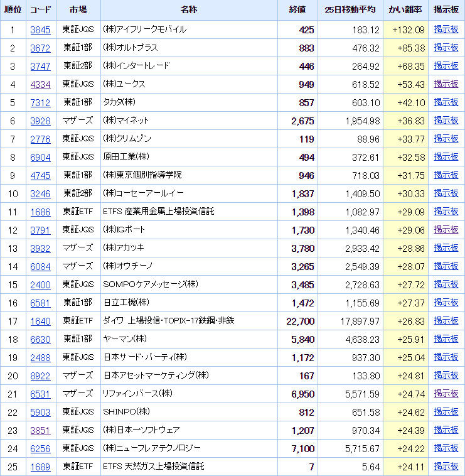The height and width of the screenshot is (476, 465).
Task: Open 掲示板 link for コーセーアールイー row
Action: coord(446,193)
